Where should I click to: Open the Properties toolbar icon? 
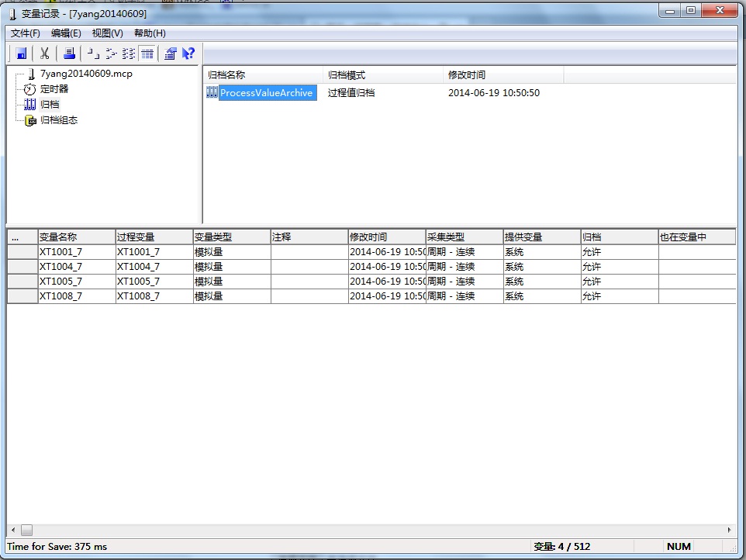pyautogui.click(x=170, y=54)
